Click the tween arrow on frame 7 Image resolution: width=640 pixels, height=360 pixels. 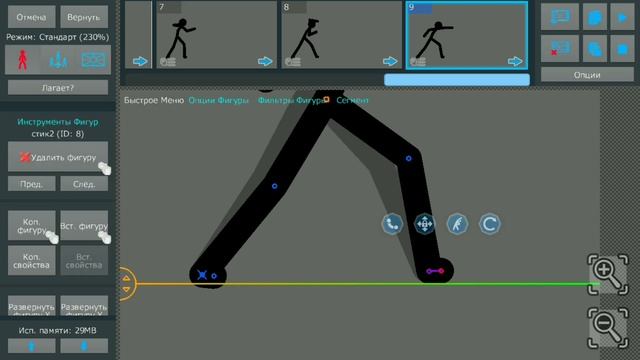point(265,61)
